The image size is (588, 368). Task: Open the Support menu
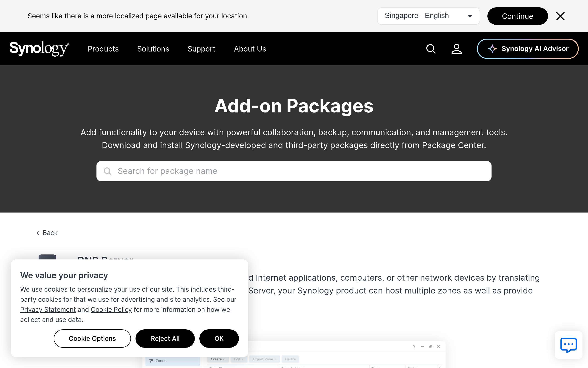(x=201, y=49)
